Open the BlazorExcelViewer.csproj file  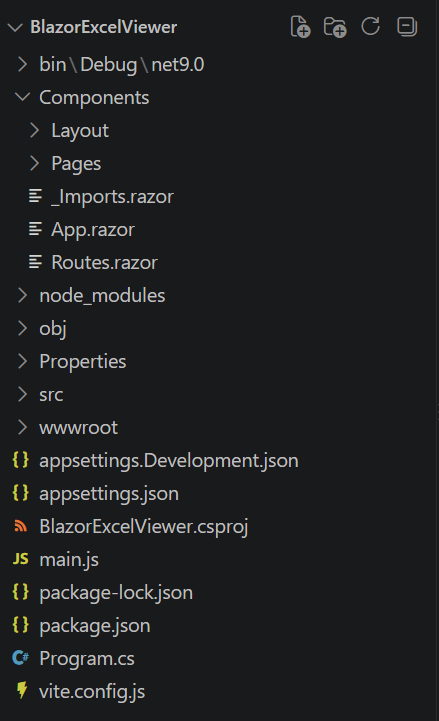144,527
